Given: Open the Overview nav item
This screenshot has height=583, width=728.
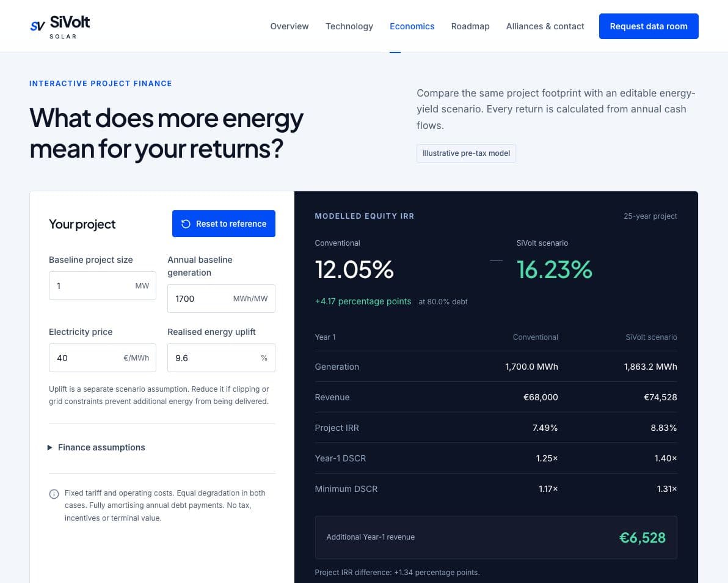Looking at the screenshot, I should tap(289, 26).
